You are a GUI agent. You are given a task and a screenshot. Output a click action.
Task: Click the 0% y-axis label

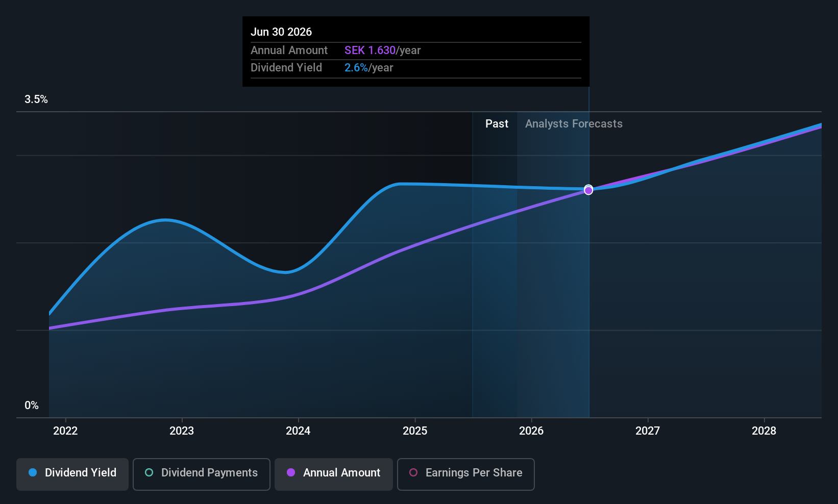tap(32, 406)
